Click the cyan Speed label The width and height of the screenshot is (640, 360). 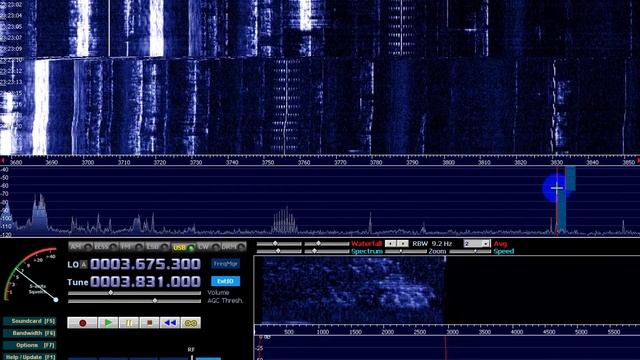pos(504,251)
